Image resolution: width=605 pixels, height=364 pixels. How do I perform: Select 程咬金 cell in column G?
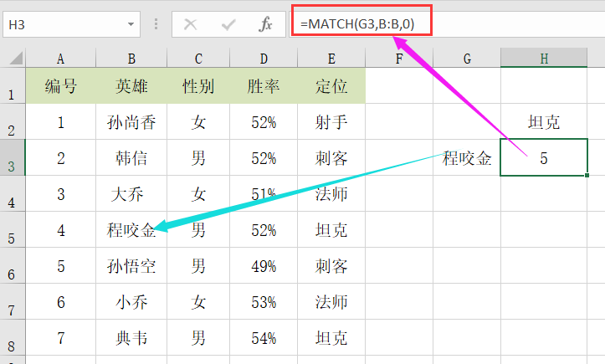[x=467, y=157]
